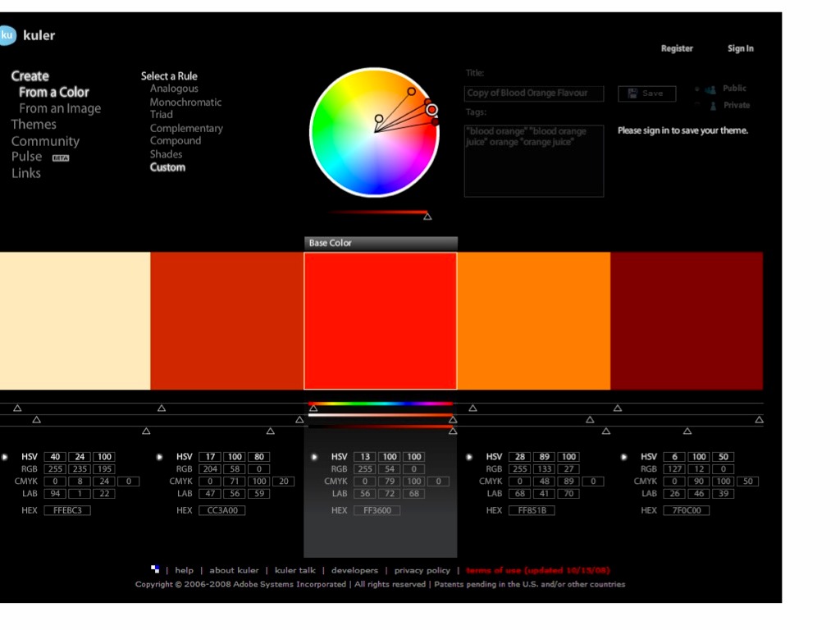Open the Sign In link
Image resolution: width=840 pixels, height=630 pixels.
740,48
